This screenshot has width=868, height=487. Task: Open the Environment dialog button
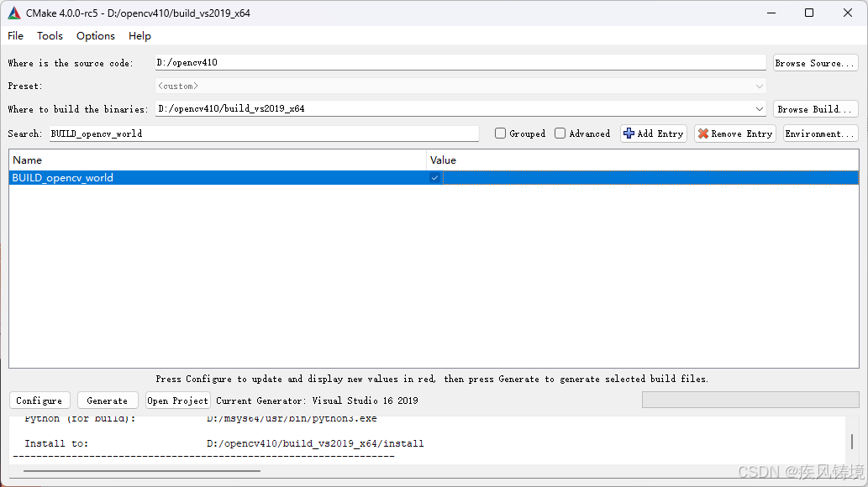(x=820, y=134)
